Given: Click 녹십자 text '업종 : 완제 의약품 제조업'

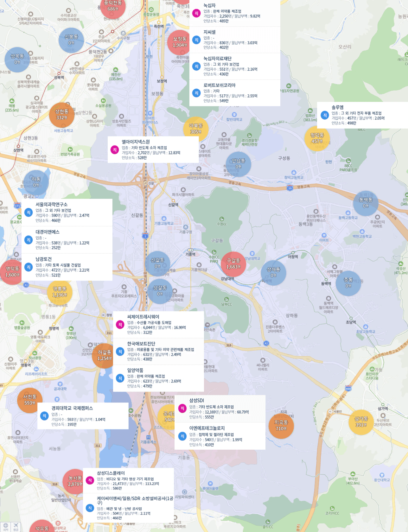Looking at the screenshot, I should click(x=222, y=11).
